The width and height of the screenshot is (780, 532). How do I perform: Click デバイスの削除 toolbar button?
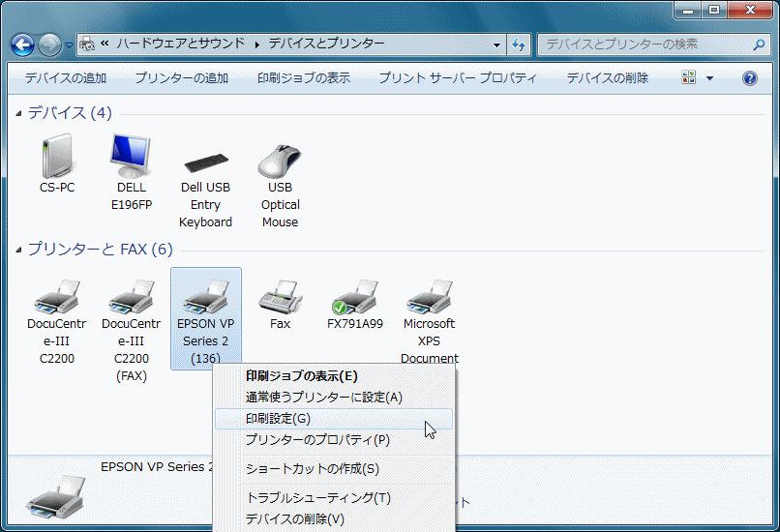point(608,78)
